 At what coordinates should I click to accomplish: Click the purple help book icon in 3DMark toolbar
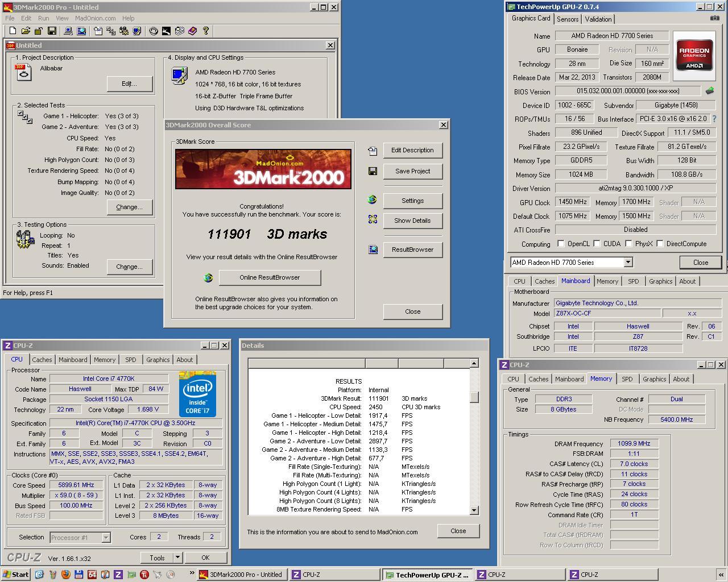click(x=193, y=31)
